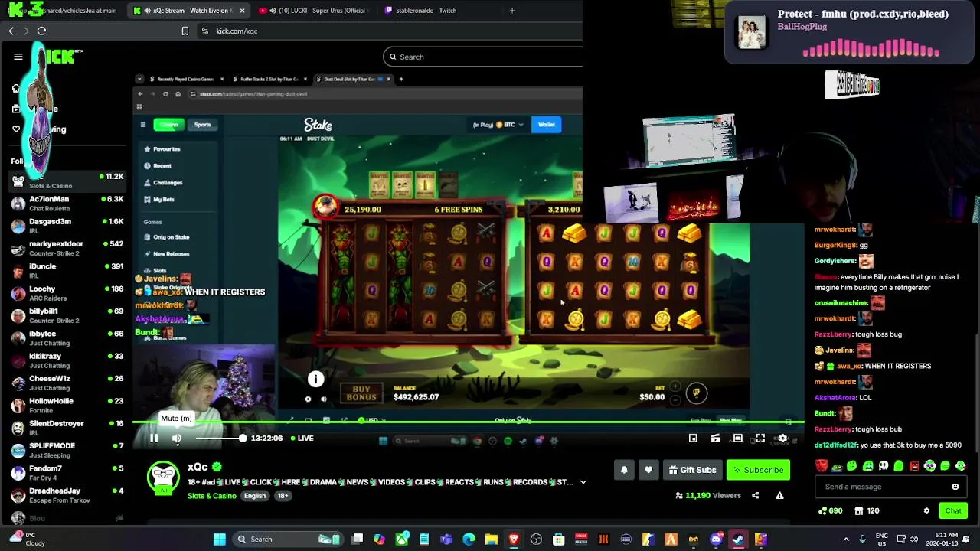980x551 pixels.
Task: Open Windows Start menu
Action: pos(220,540)
